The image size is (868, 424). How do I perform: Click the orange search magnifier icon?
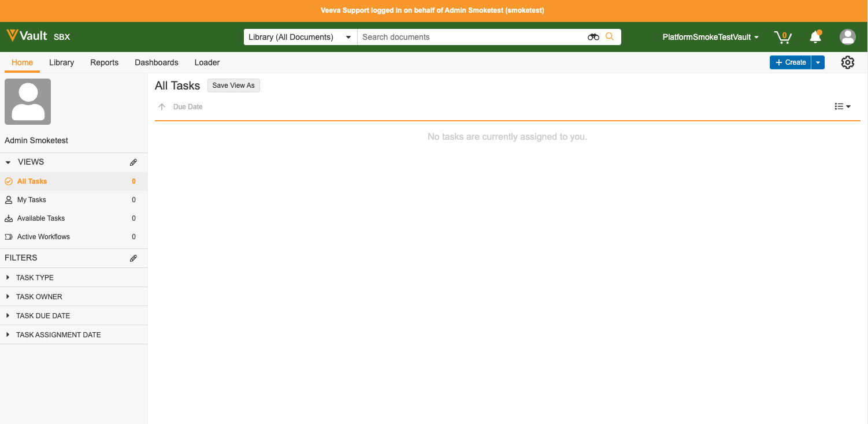pos(610,36)
